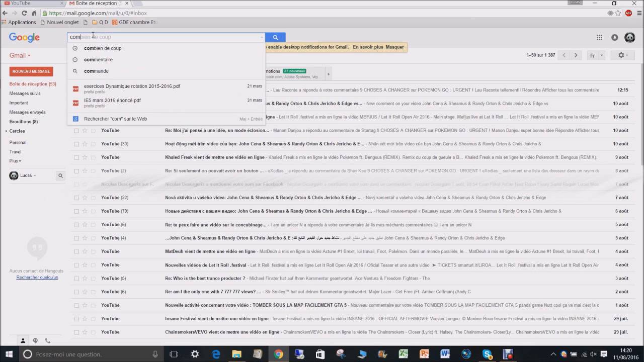Open Word from the taskbar
The image size is (644, 362).
[445, 354]
